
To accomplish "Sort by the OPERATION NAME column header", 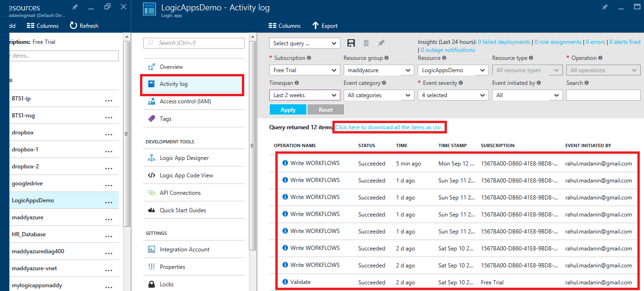I will pyautogui.click(x=295, y=146).
